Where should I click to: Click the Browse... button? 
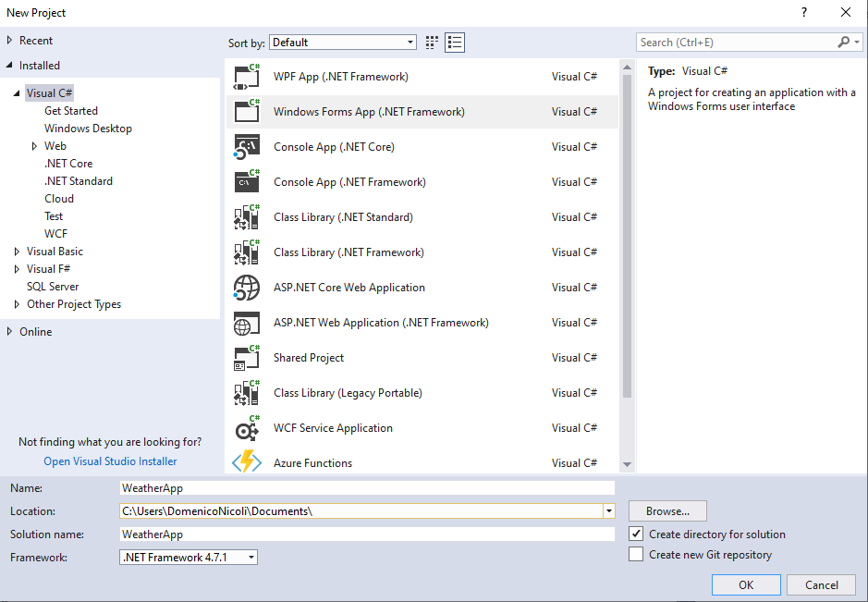(x=667, y=511)
